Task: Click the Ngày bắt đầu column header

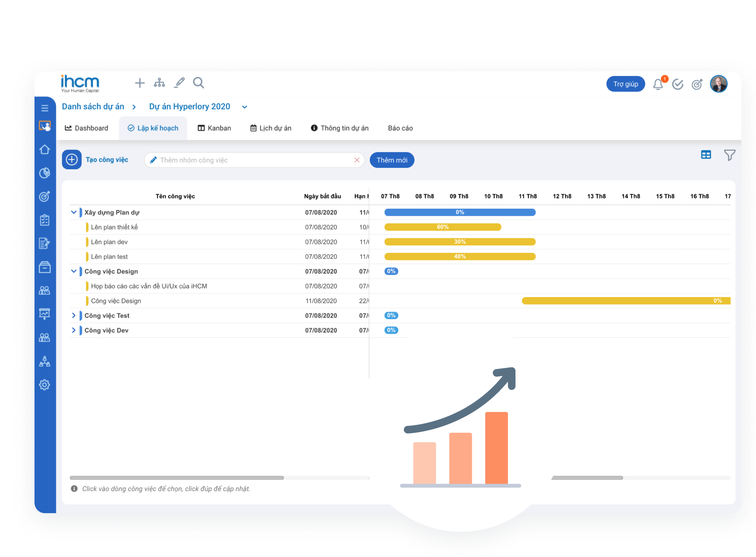Action: 323,196
